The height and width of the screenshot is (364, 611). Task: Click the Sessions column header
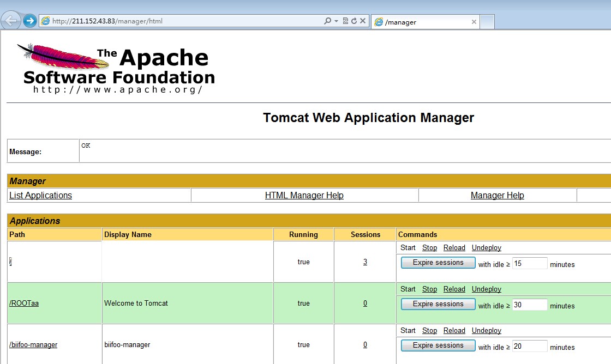pyautogui.click(x=365, y=234)
